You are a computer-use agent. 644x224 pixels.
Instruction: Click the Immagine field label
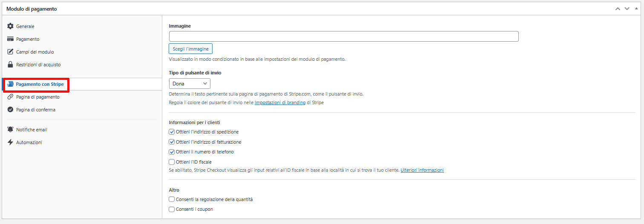point(180,26)
